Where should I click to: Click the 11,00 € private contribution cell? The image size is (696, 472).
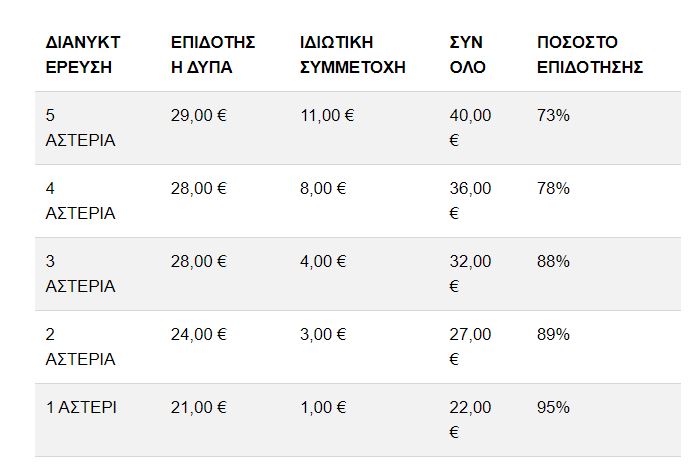point(327,116)
